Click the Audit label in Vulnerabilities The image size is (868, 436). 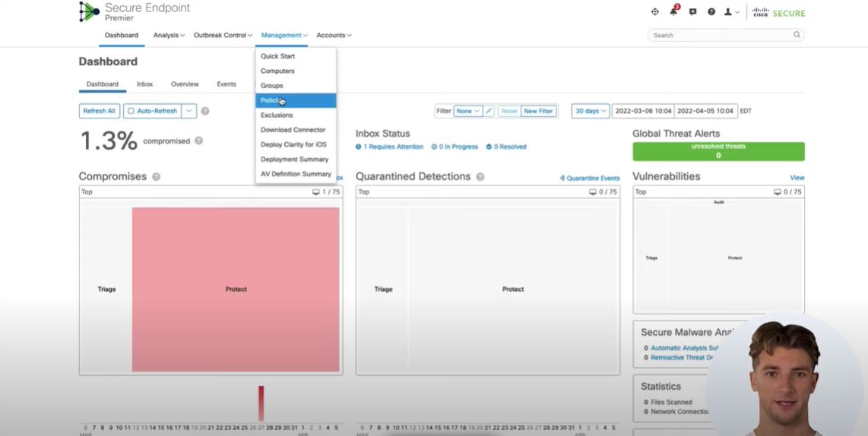click(x=718, y=202)
